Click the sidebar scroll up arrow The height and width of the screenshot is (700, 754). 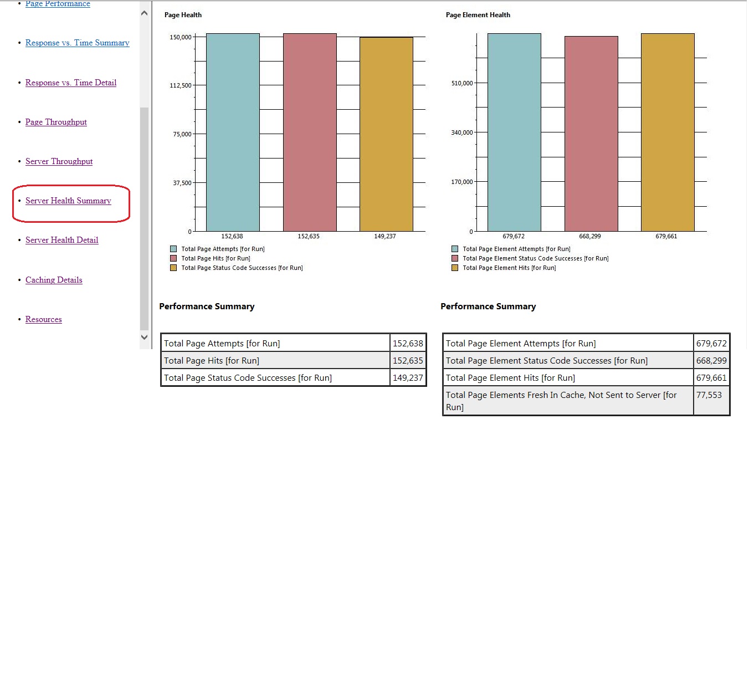pyautogui.click(x=145, y=13)
